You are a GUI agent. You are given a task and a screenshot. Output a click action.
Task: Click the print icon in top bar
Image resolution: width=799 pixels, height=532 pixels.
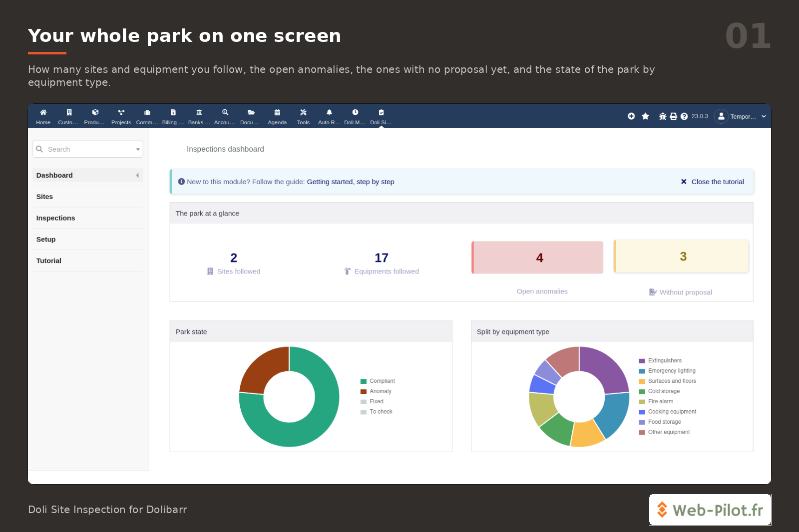[673, 116]
